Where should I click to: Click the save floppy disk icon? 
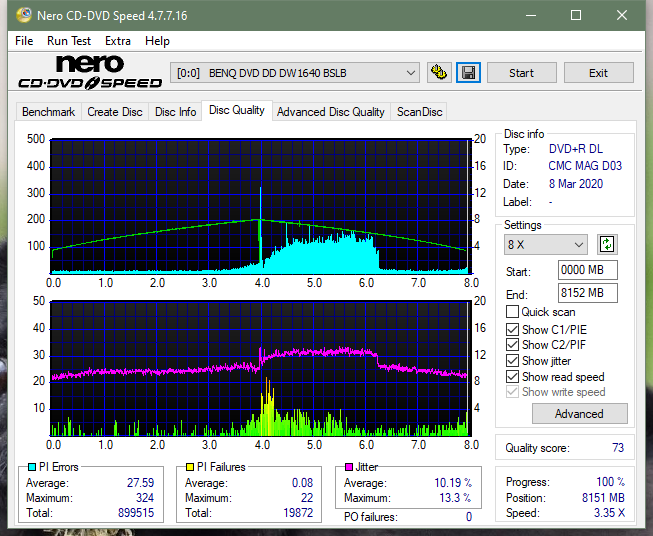tap(469, 73)
